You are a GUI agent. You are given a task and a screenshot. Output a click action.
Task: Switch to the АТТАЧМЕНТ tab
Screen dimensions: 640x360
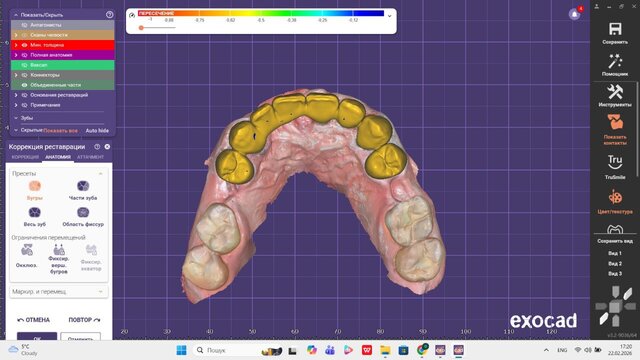[90, 157]
